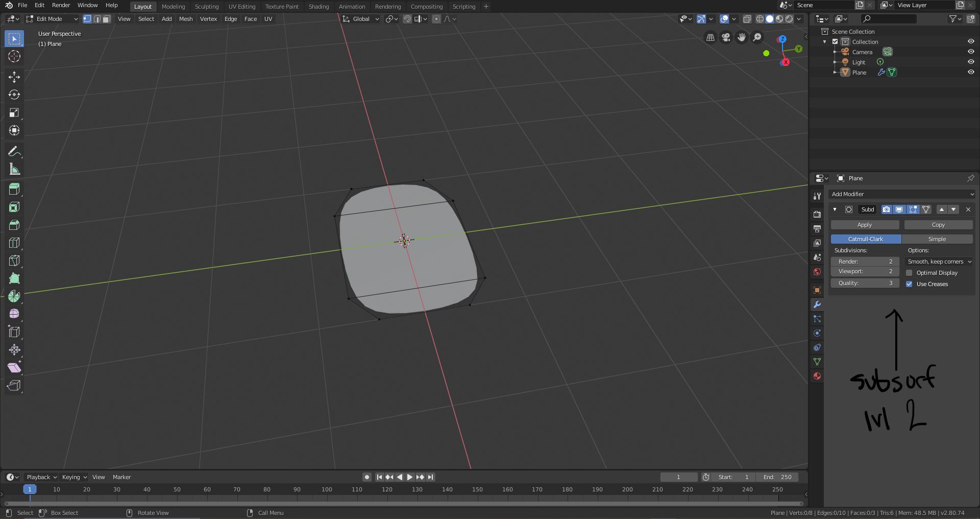Select the Rotate tool

(x=14, y=95)
